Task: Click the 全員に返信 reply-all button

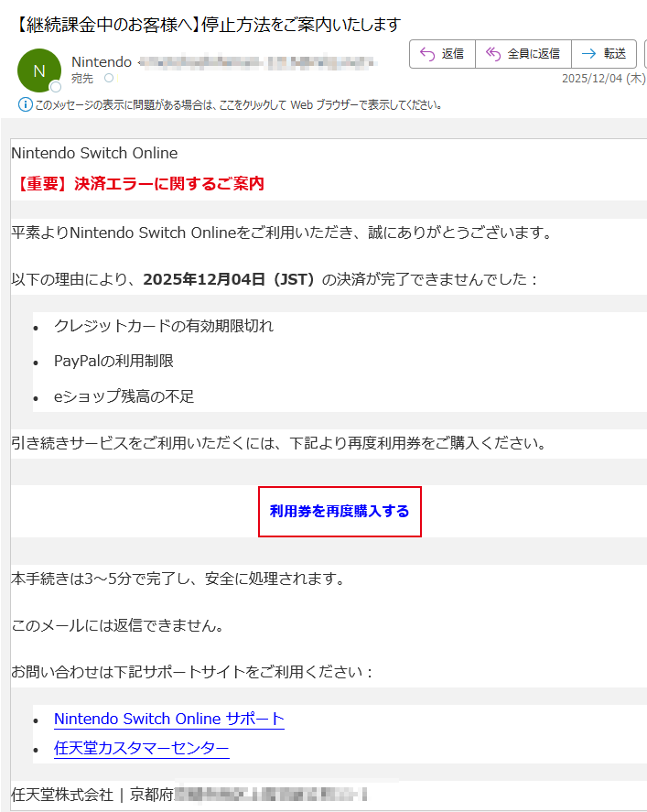Action: click(523, 54)
